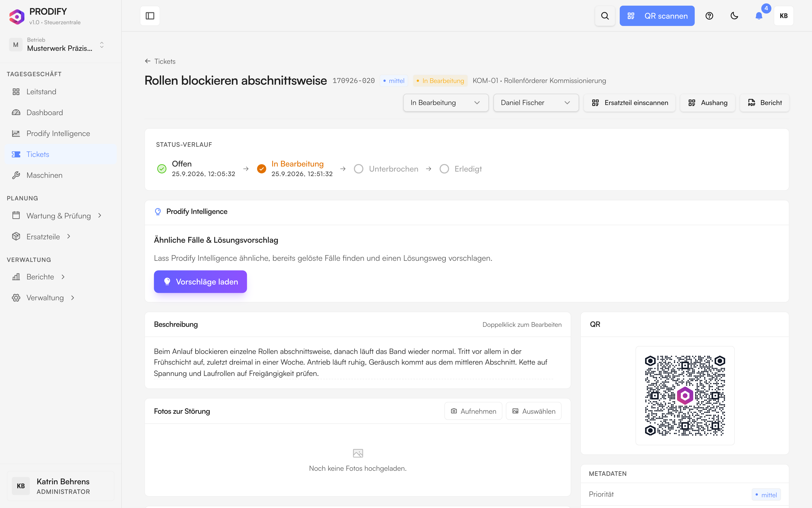Click Ersatzteil einscannen button
Screen dimensions: 812x508
coord(629,103)
